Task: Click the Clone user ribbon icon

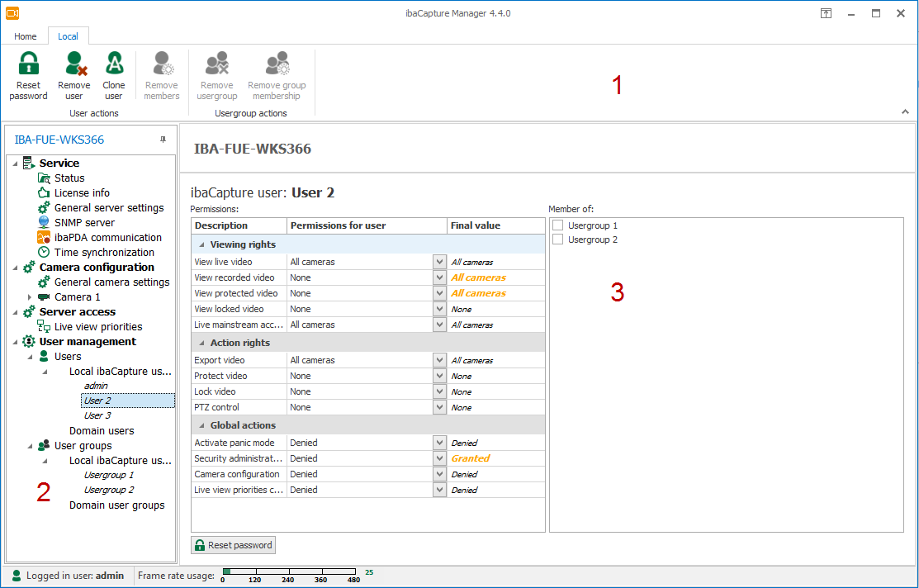Action: (x=114, y=64)
